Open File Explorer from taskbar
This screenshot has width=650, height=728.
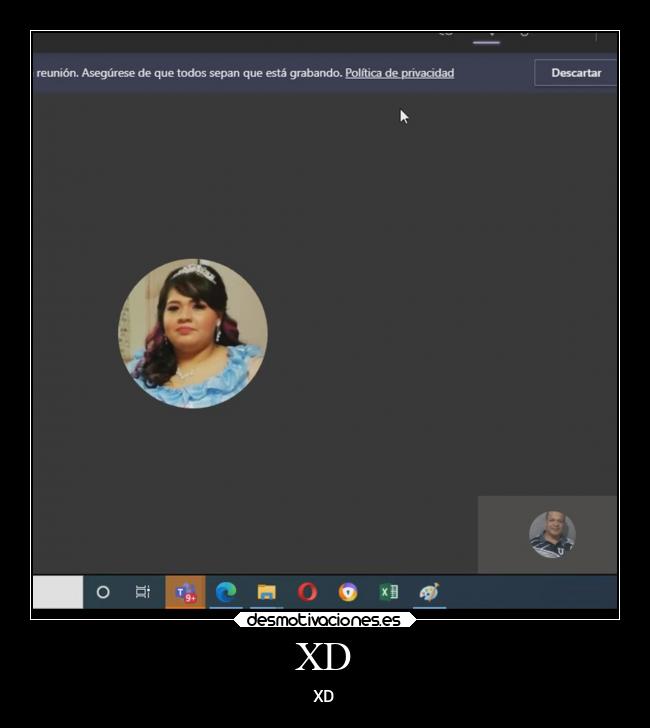pyautogui.click(x=266, y=592)
